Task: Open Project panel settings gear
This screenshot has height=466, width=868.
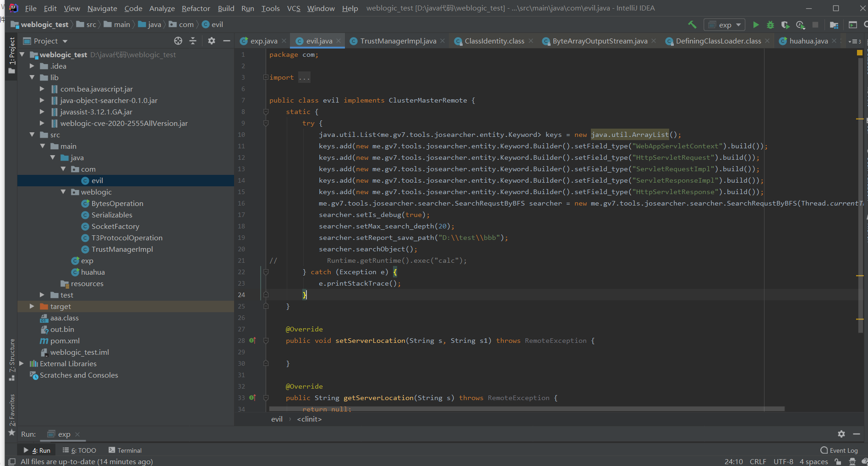Action: [211, 41]
